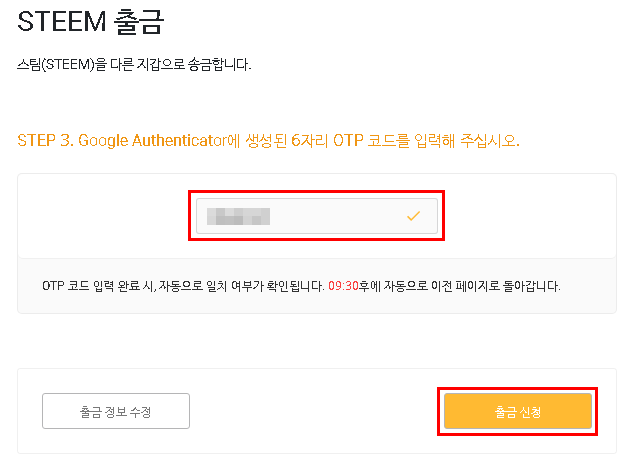Click the orange checkmark in the OTP field
The image size is (628, 467).
pyautogui.click(x=412, y=216)
